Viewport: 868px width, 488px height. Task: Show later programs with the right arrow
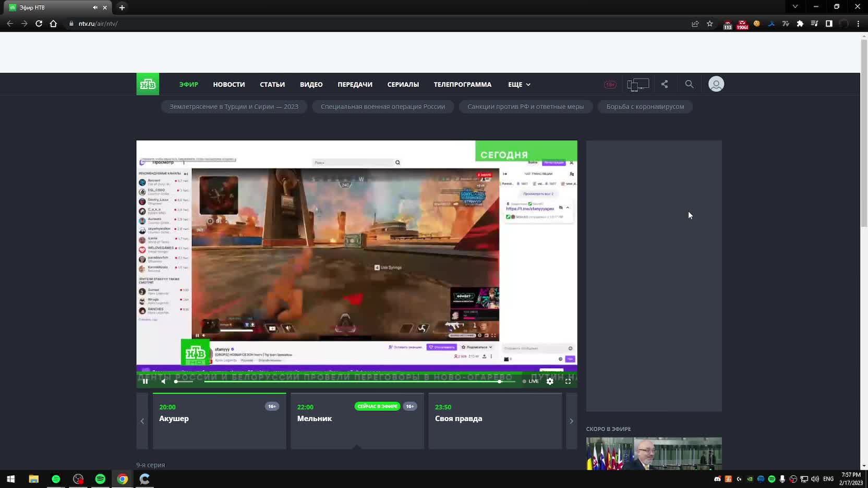(571, 421)
